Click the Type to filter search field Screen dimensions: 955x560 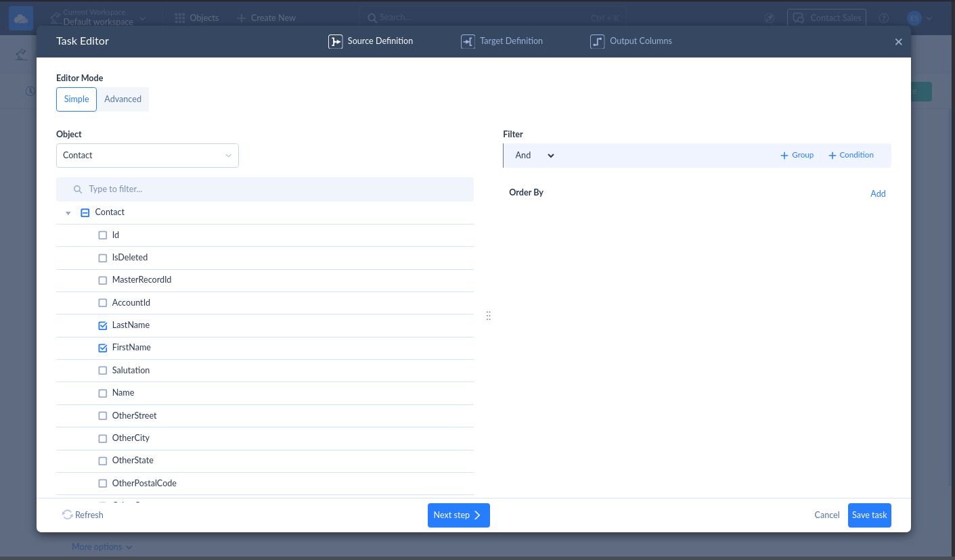pos(264,189)
